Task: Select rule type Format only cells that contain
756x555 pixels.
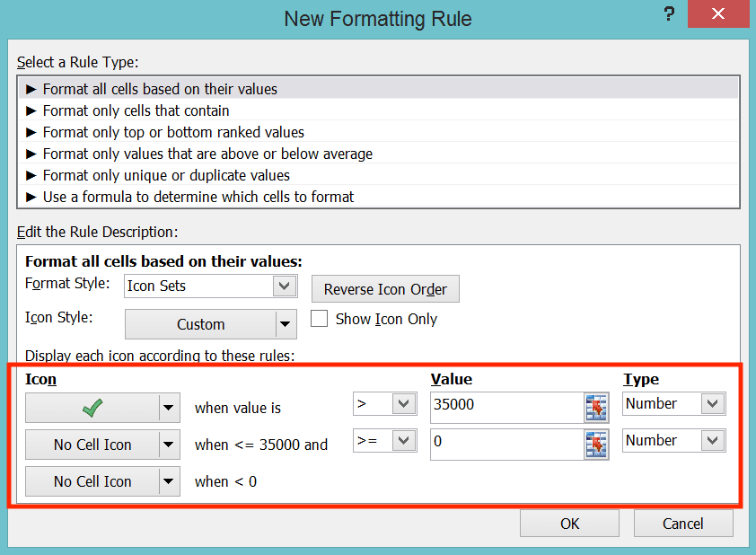Action: click(x=136, y=110)
